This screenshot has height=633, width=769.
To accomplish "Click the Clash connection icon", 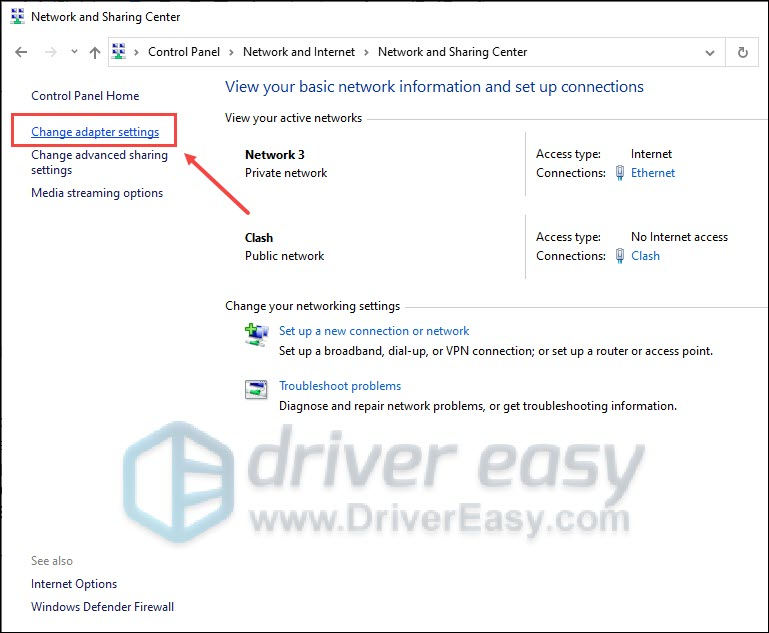I will 620,256.
